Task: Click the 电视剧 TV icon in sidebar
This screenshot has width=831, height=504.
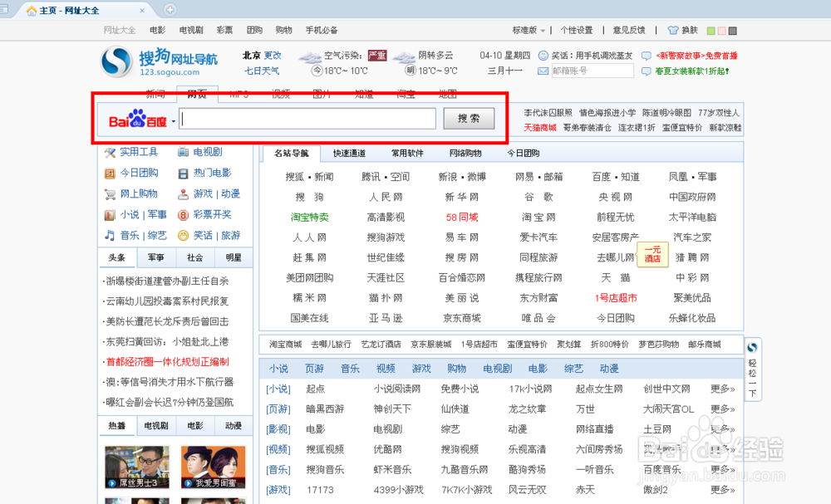Action: 184,153
